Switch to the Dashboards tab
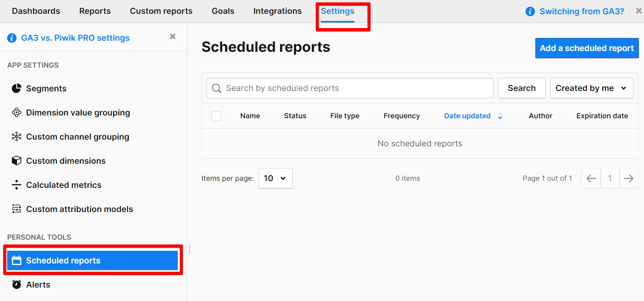Image resolution: width=644 pixels, height=301 pixels. [x=36, y=11]
